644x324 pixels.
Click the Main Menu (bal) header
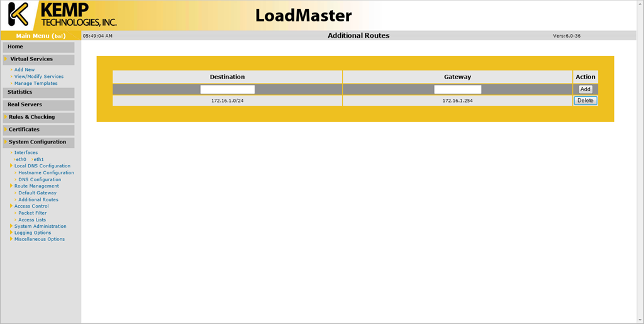[x=41, y=36]
